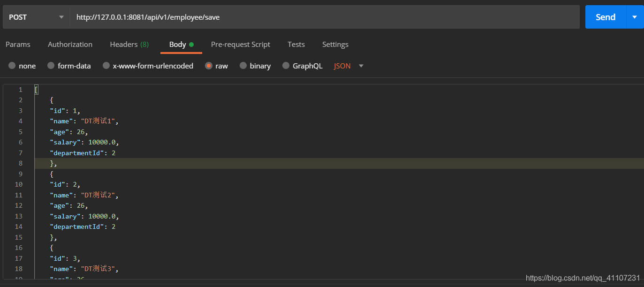Open the Pre-request Script tab

[x=240, y=45]
